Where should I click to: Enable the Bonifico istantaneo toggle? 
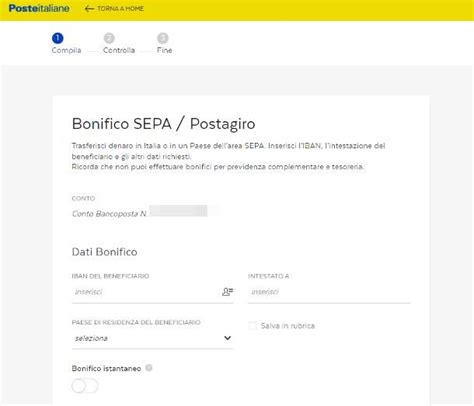click(85, 386)
